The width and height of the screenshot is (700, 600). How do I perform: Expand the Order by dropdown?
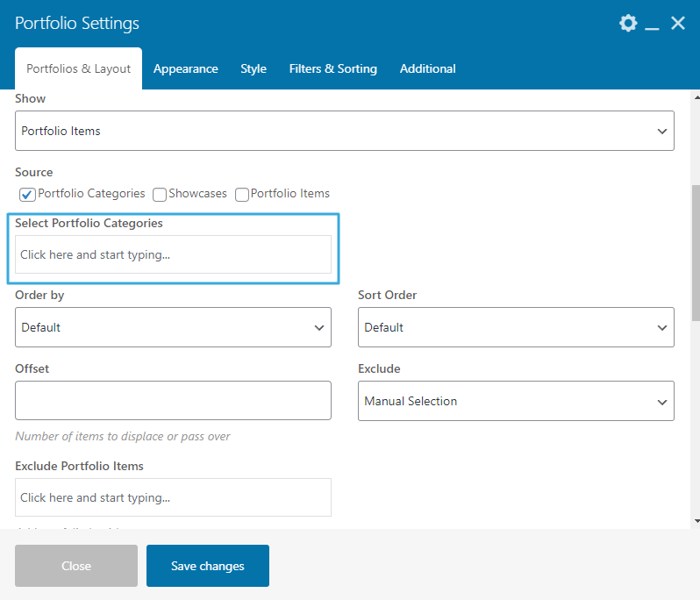coord(173,327)
